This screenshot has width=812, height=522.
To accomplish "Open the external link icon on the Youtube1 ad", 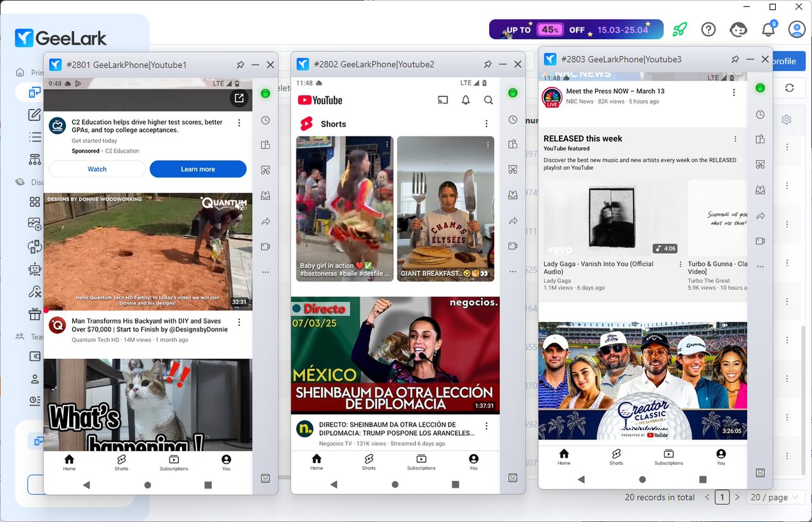I will [x=239, y=98].
